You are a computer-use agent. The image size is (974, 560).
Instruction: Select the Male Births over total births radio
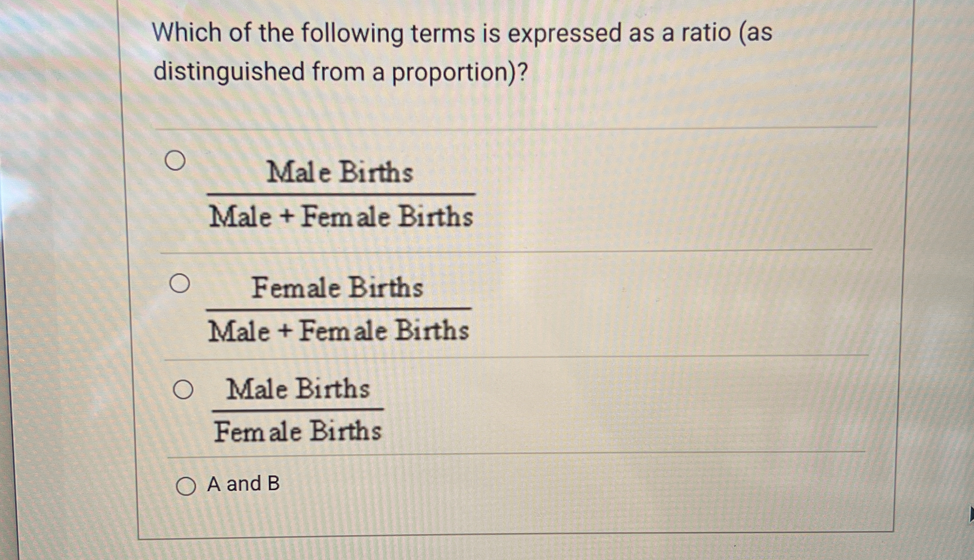click(175, 161)
